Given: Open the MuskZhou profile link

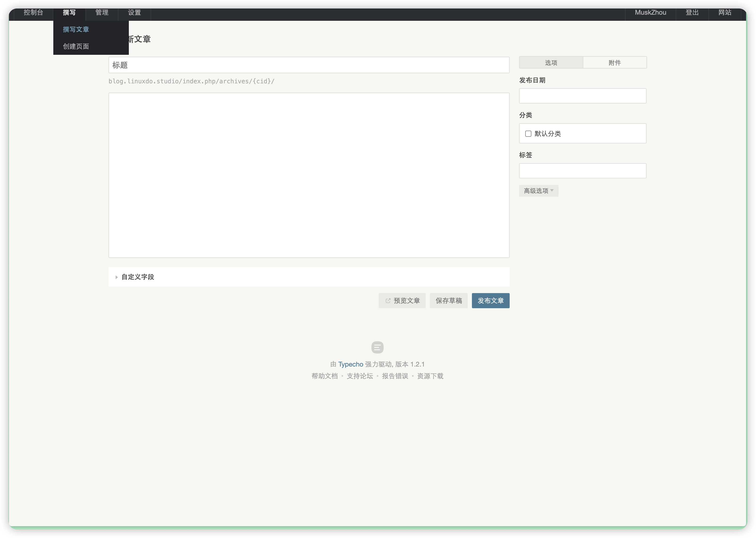Looking at the screenshot, I should click(651, 13).
